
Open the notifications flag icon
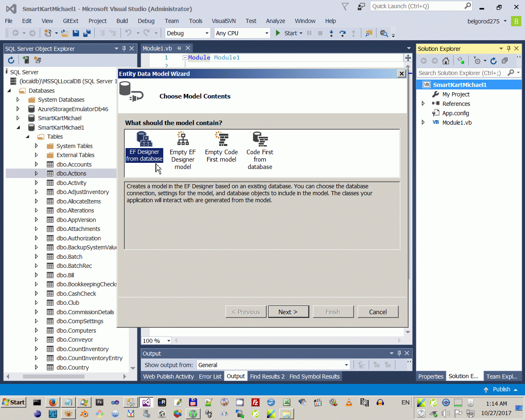click(345, 7)
